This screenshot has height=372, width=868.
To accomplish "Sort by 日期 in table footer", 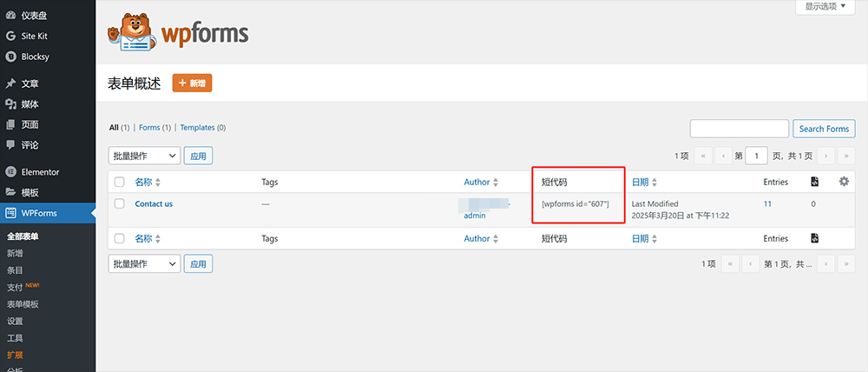I will [644, 238].
